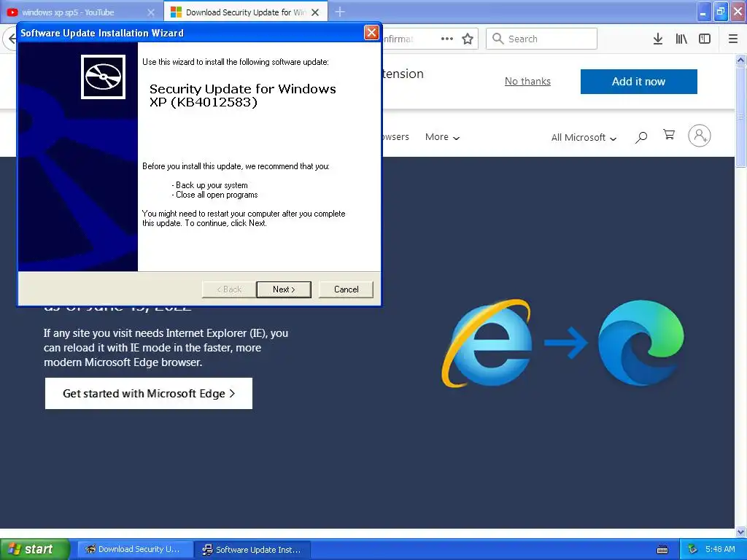The width and height of the screenshot is (747, 560).
Task: Minimize the browser window
Action: click(x=703, y=12)
